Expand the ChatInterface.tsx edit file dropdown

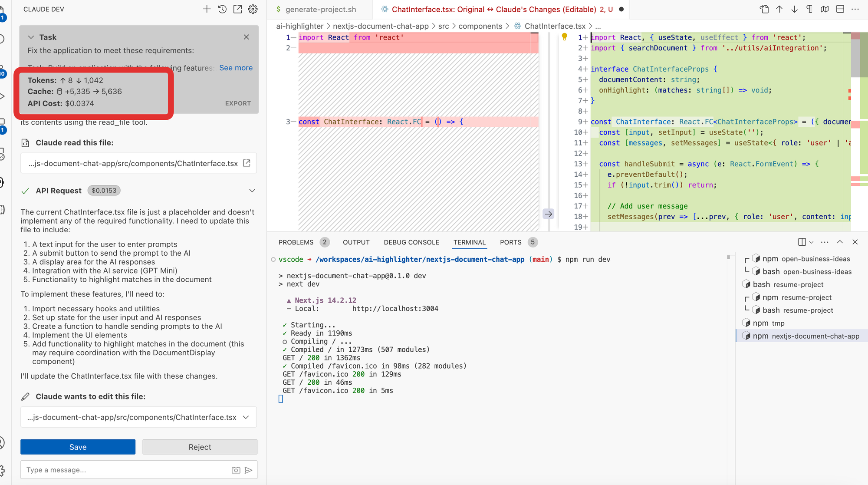246,417
